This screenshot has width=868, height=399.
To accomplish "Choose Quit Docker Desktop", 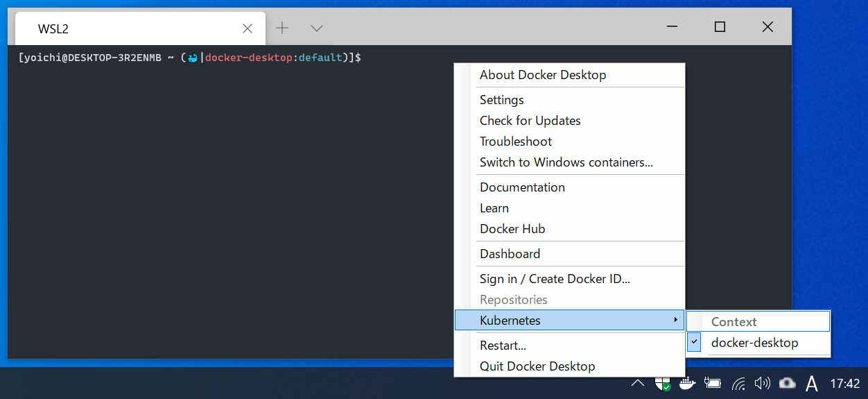I will click(x=569, y=366).
